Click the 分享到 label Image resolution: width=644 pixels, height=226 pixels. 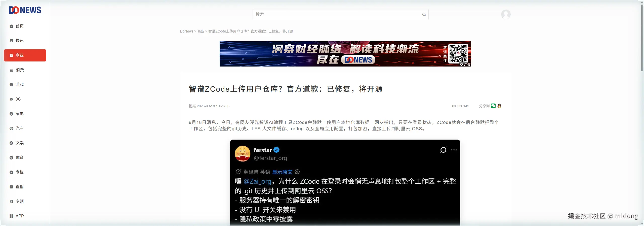tap(484, 106)
